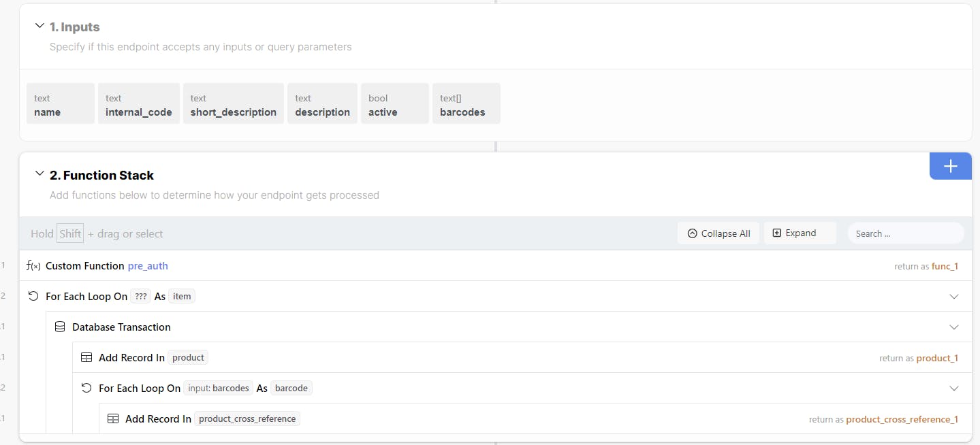Collapse the Function Stack section chevron
This screenshot has width=980, height=445.
pyautogui.click(x=39, y=175)
